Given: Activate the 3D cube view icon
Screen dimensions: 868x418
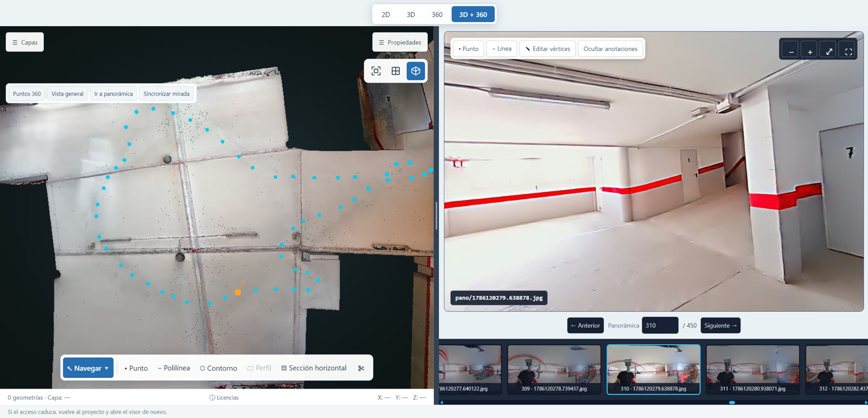Looking at the screenshot, I should coord(416,71).
